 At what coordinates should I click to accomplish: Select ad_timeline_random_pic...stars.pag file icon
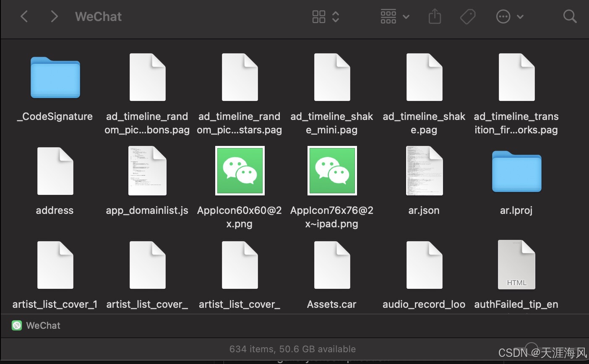pos(240,77)
